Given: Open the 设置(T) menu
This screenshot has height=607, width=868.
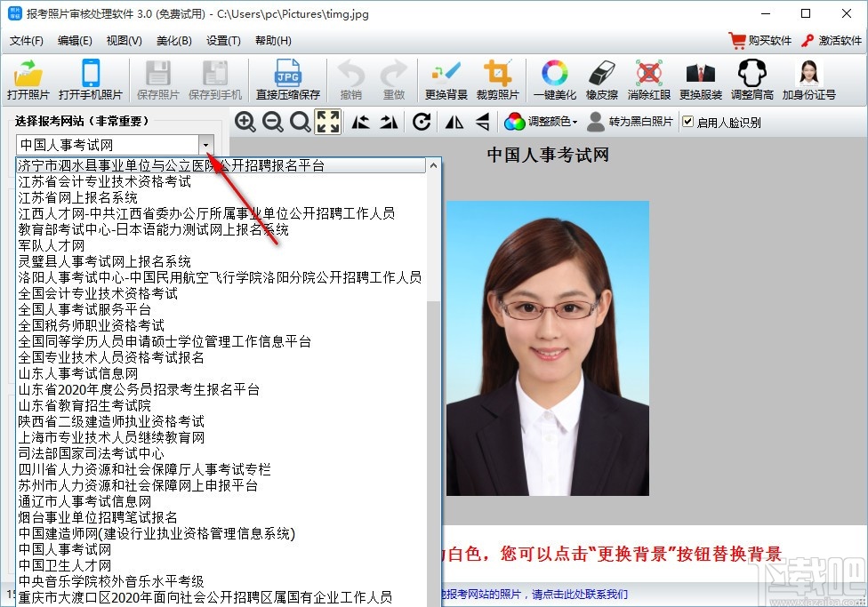Looking at the screenshot, I should tap(223, 40).
